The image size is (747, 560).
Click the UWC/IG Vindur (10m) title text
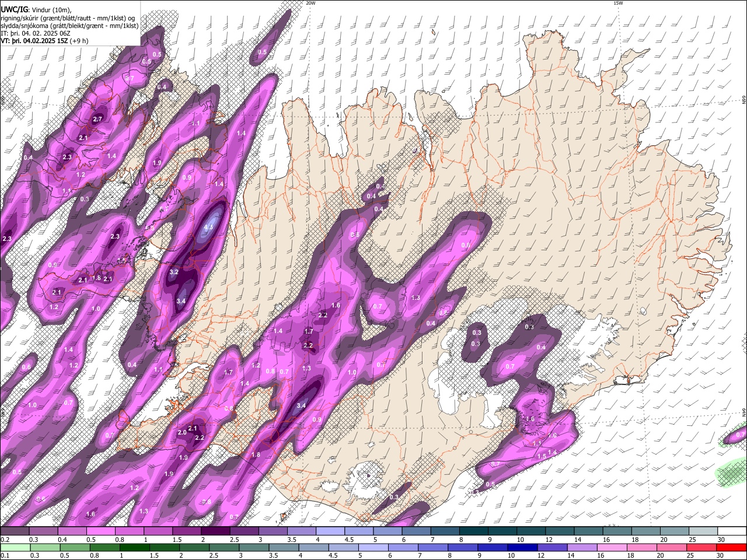[x=36, y=9]
